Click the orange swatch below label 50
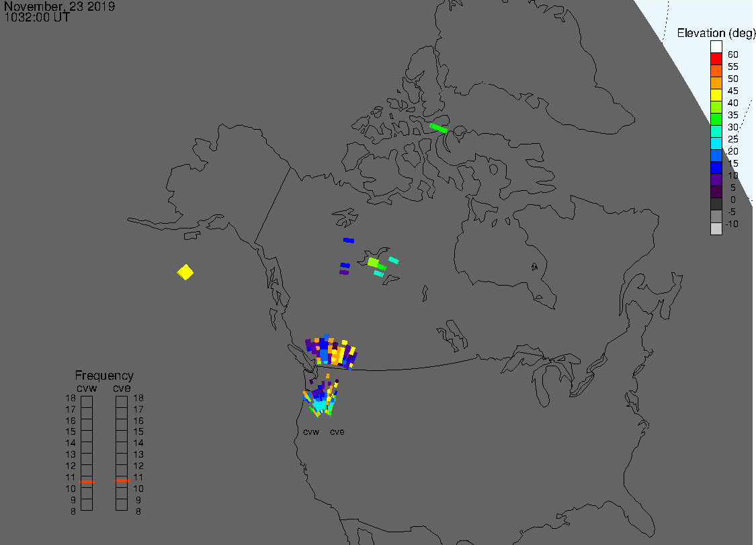Screen dimensions: 756x545 coord(716,83)
